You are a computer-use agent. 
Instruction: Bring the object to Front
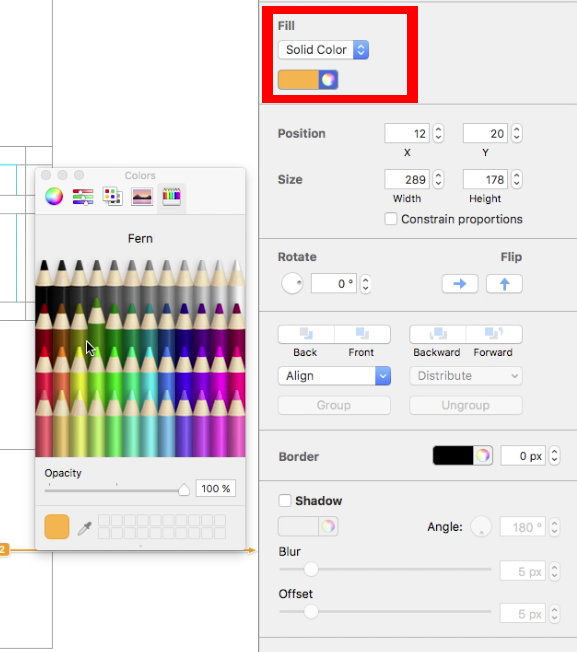pyautogui.click(x=362, y=334)
